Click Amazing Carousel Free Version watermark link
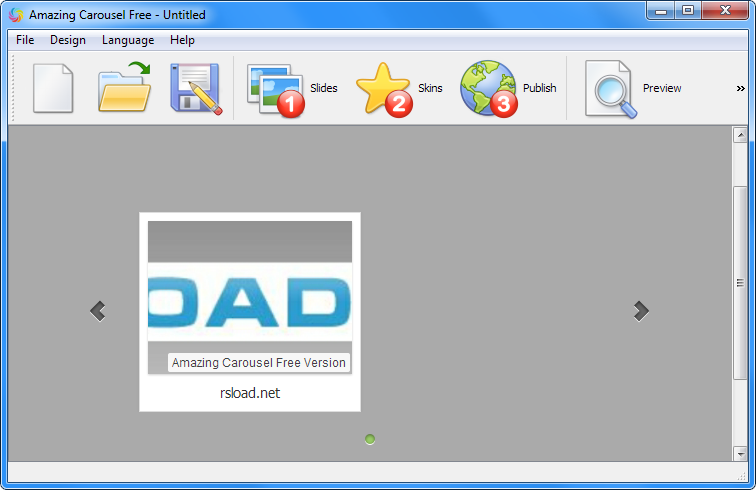The height and width of the screenshot is (490, 756). pyautogui.click(x=259, y=363)
